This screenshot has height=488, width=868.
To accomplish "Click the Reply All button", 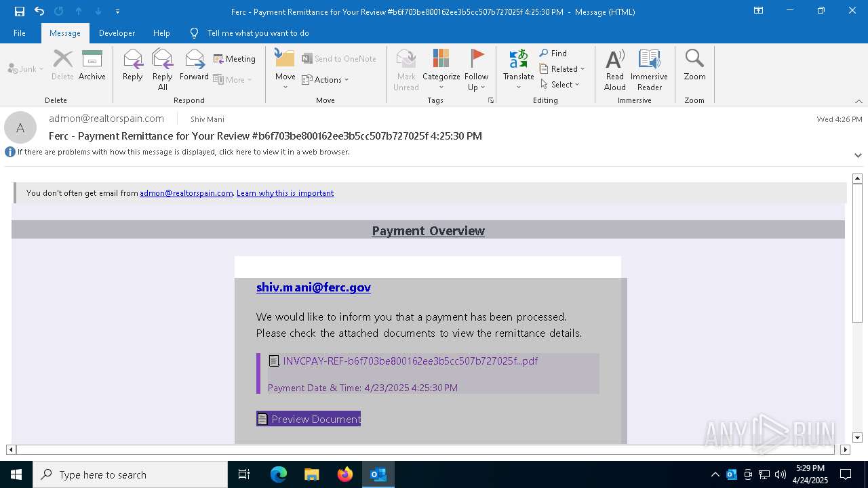I will pos(163,69).
